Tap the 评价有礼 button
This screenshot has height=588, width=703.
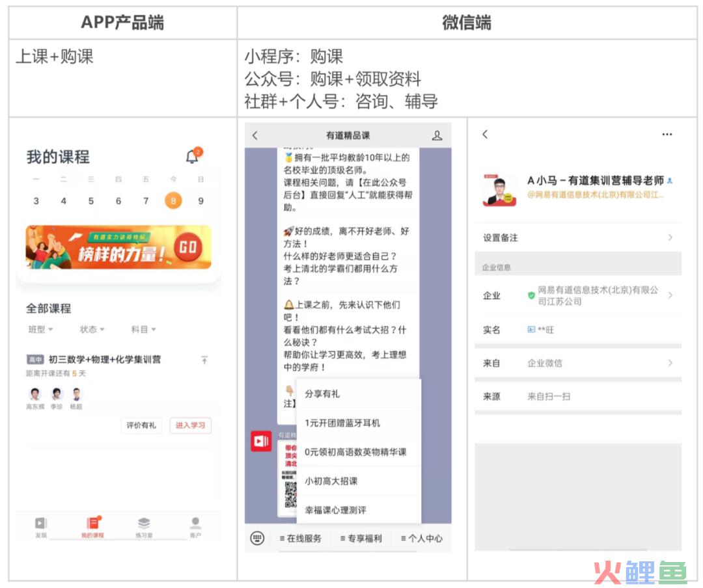coord(141,425)
